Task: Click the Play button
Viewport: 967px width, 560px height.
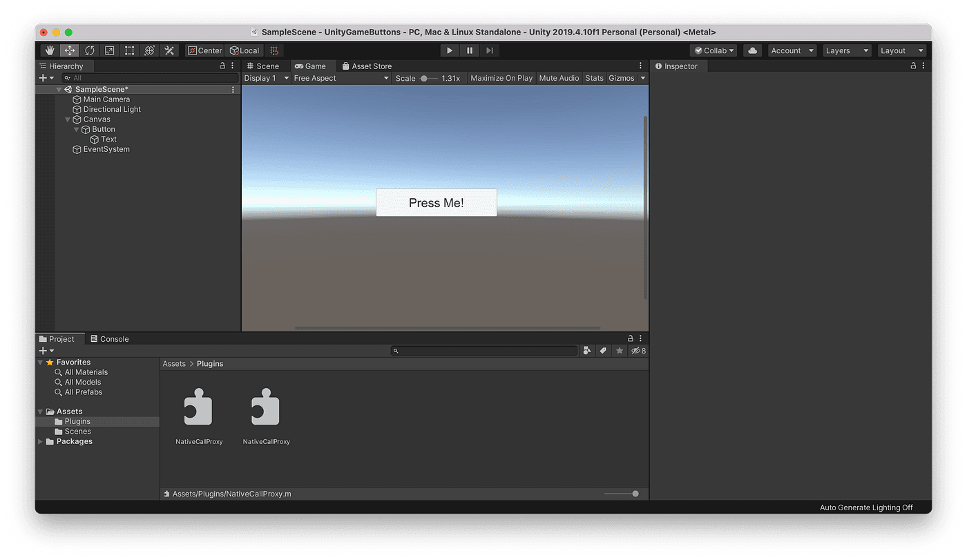Action: (x=450, y=50)
